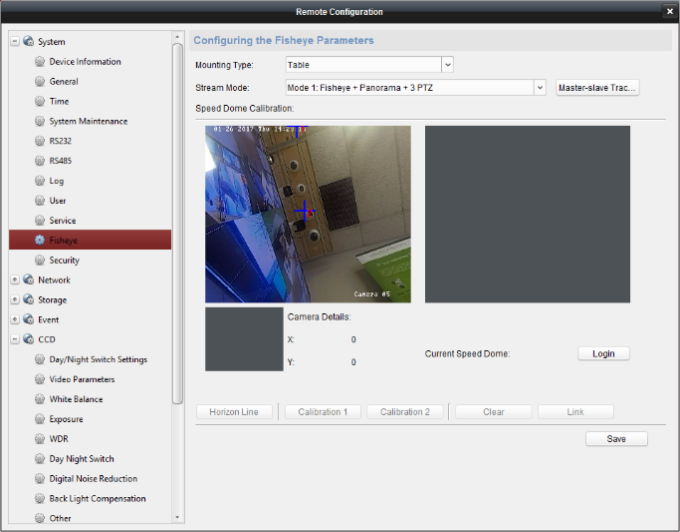Click the Storage category icon

pos(28,300)
